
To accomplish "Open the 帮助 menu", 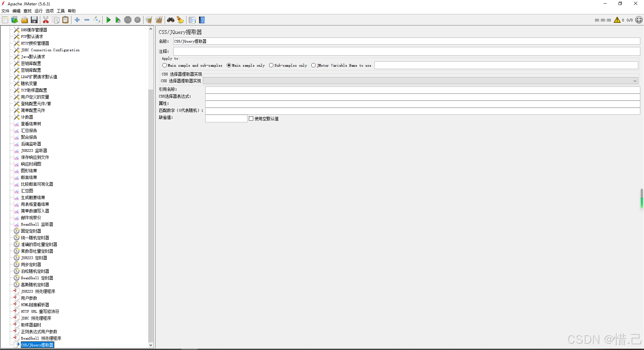I will (x=72, y=11).
